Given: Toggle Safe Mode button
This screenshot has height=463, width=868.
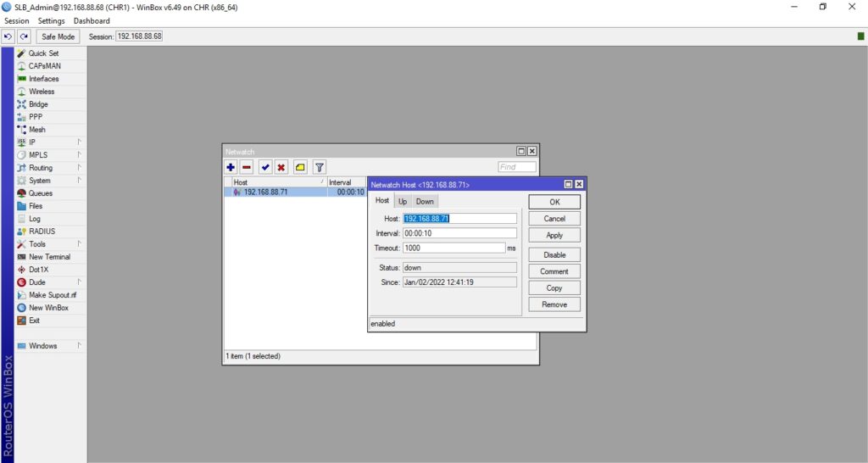Looking at the screenshot, I should pyautogui.click(x=58, y=36).
